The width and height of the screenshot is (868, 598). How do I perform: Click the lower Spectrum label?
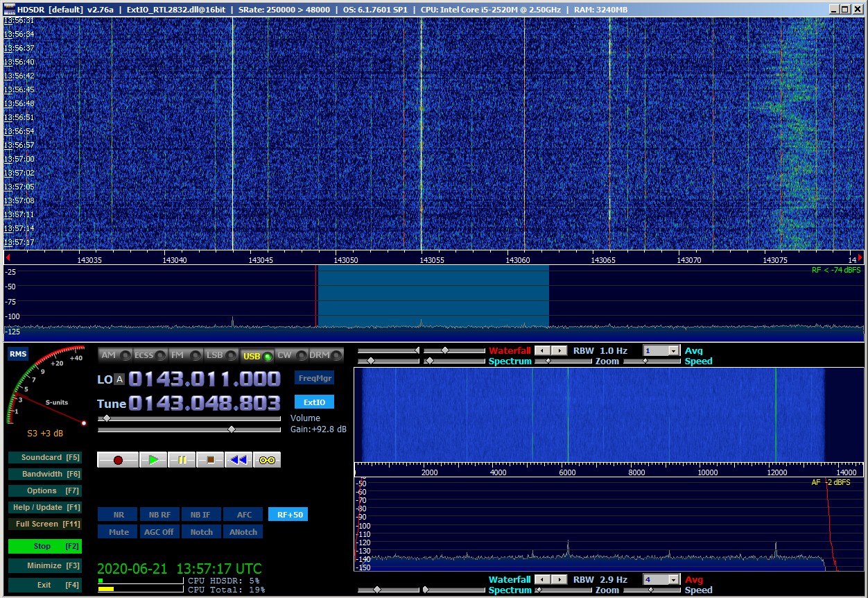point(510,590)
